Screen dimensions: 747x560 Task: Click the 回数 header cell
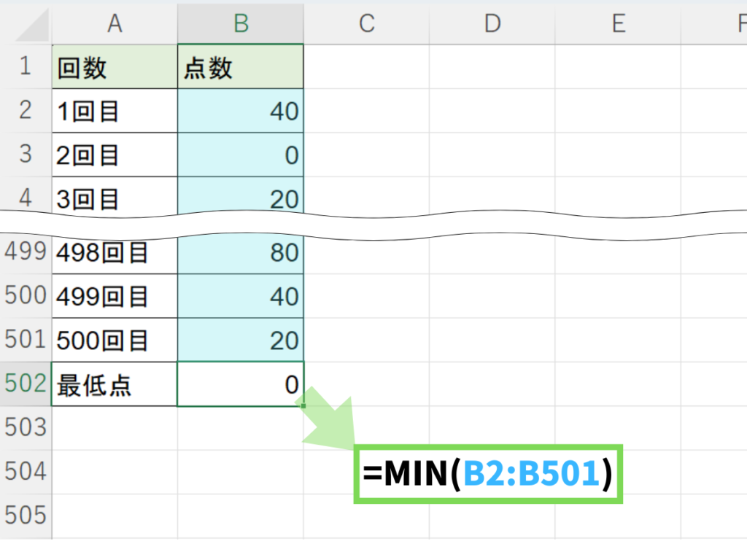(x=115, y=67)
